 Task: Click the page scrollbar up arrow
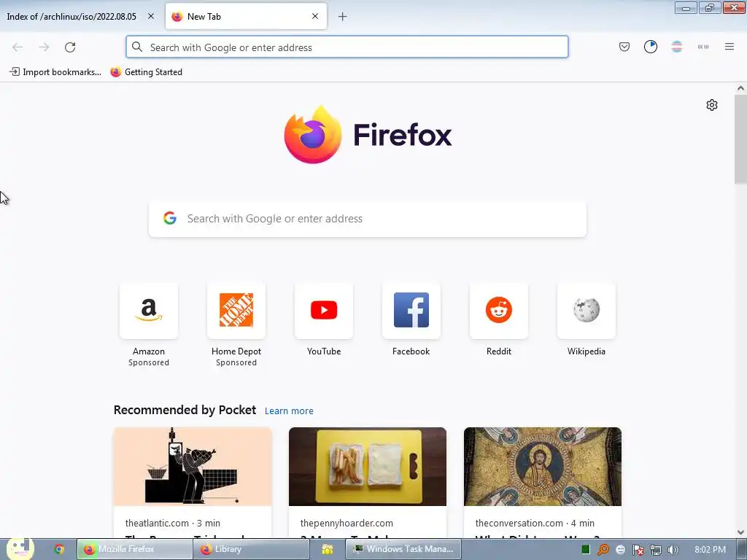(740, 88)
